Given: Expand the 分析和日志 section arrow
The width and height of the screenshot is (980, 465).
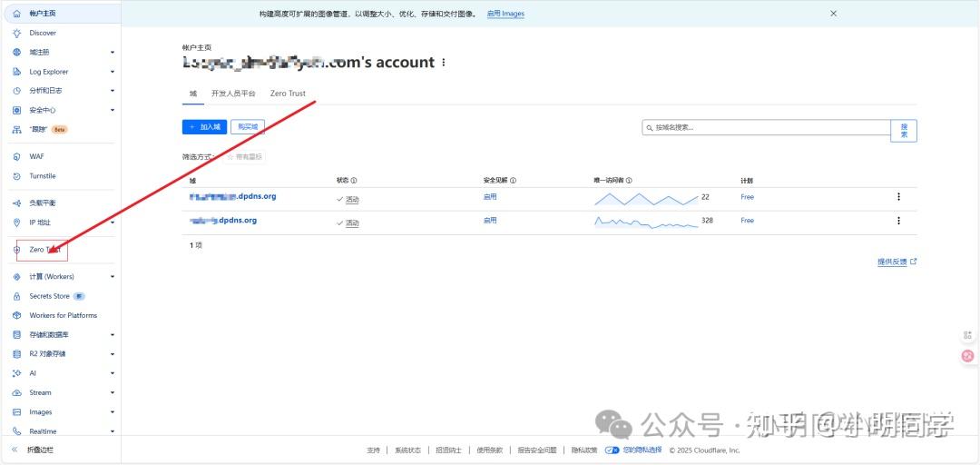Looking at the screenshot, I should coord(113,91).
